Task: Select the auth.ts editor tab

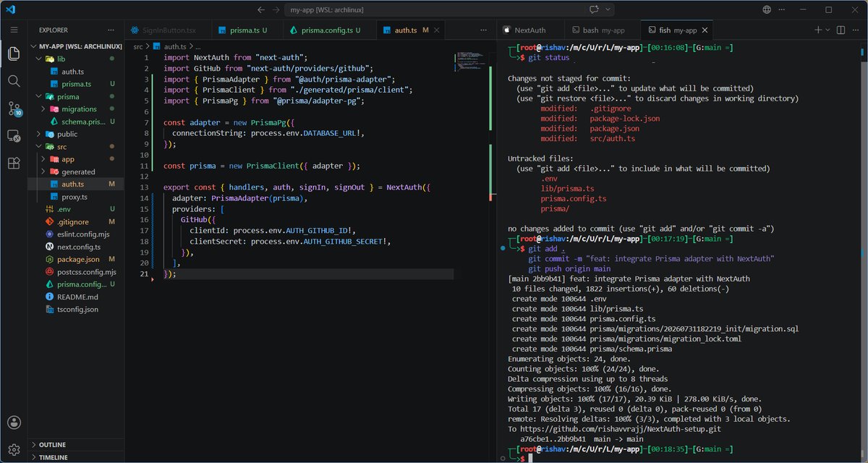Action: coord(411,30)
